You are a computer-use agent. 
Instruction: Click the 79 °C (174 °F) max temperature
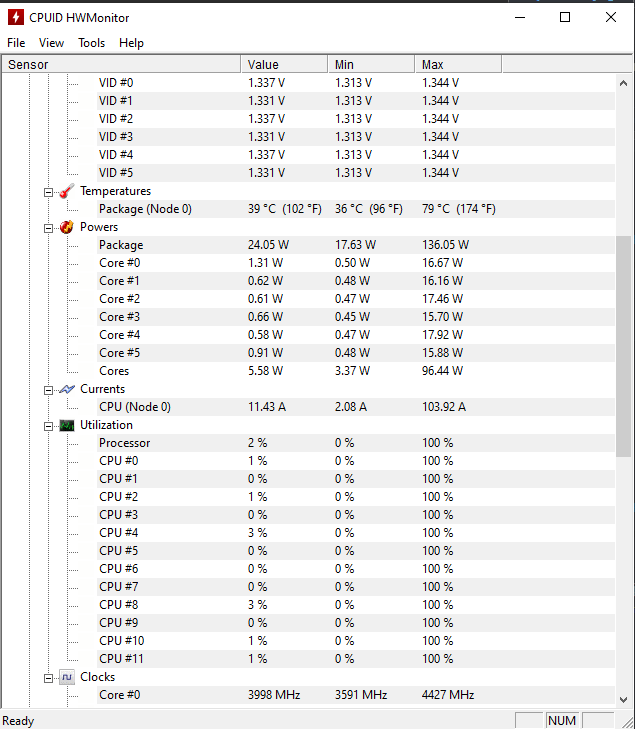(458, 209)
